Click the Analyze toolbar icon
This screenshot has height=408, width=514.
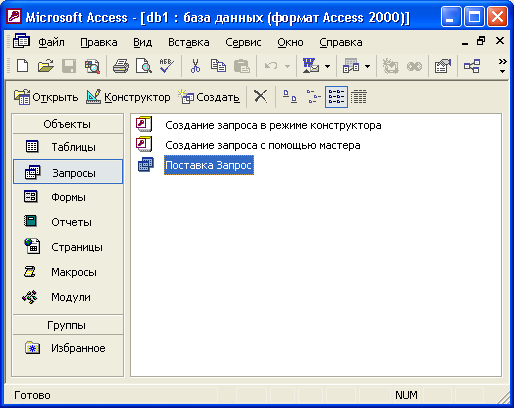tap(351, 66)
